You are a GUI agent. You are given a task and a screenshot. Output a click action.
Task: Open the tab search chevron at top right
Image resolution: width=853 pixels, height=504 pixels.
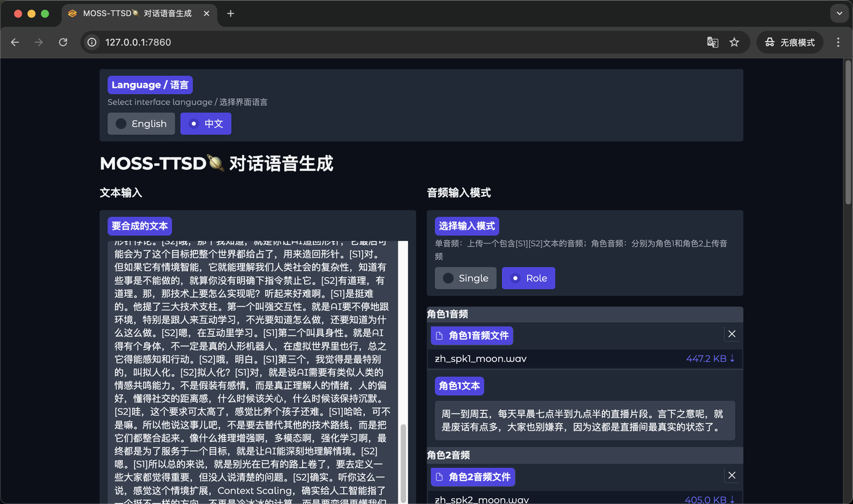tap(839, 13)
